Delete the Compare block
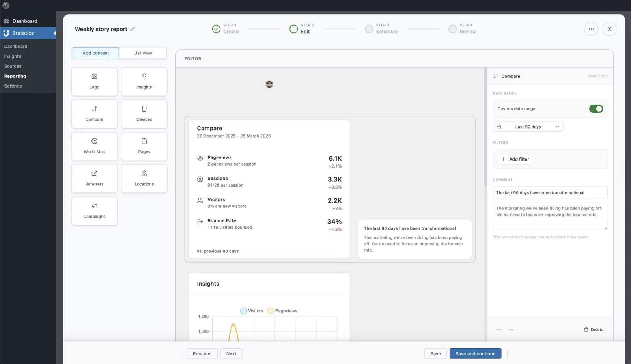This screenshot has height=364, width=631. point(594,330)
